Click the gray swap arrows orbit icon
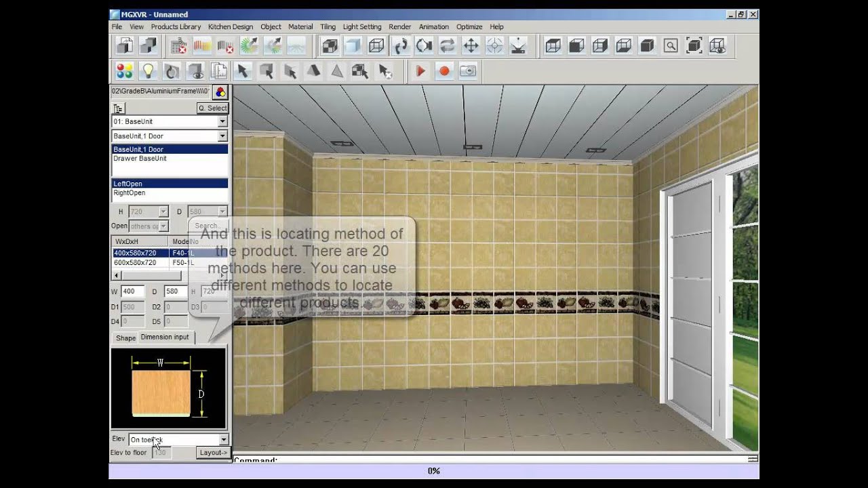The width and height of the screenshot is (868, 488). pyautogui.click(x=447, y=46)
